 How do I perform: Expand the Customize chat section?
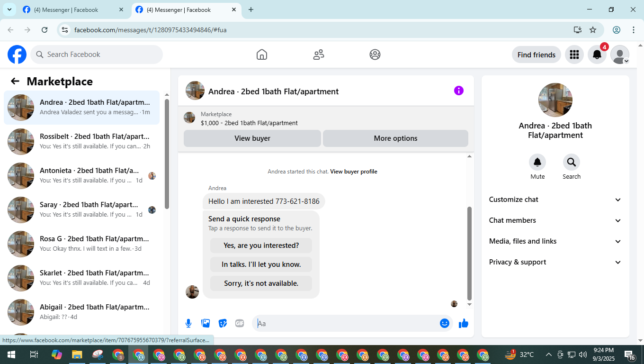point(555,200)
